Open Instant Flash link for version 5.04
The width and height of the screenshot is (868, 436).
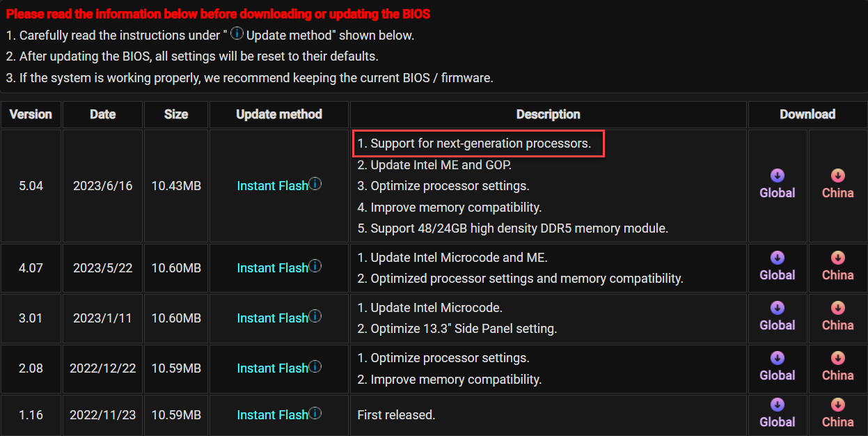(x=272, y=186)
